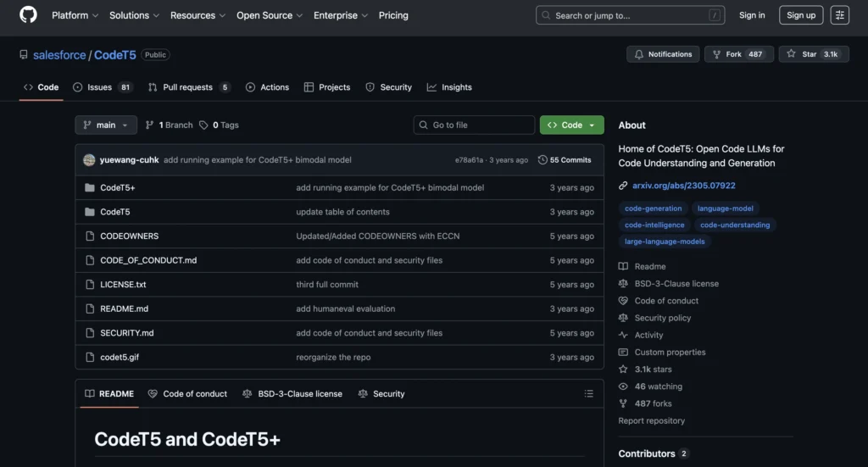View the 1 Branch link
Screen dimensions: 868x467
point(169,125)
